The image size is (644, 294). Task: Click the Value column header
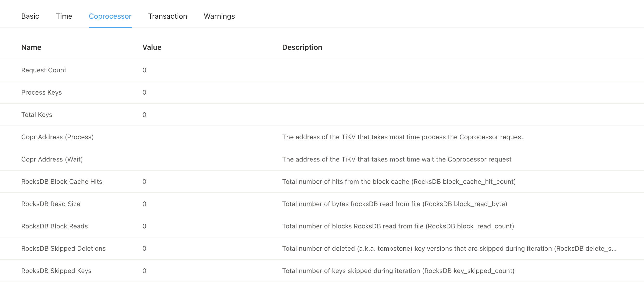pyautogui.click(x=152, y=47)
